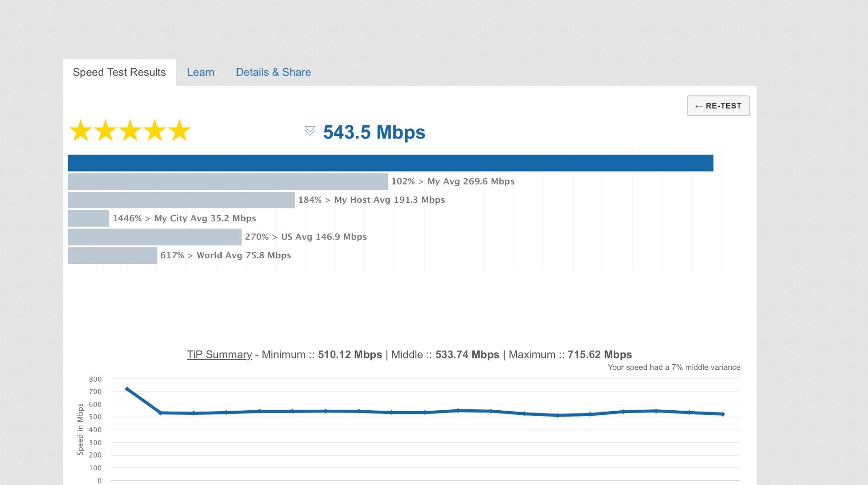Image resolution: width=868 pixels, height=485 pixels.
Task: Expand the TiP Summary details
Action: [219, 354]
